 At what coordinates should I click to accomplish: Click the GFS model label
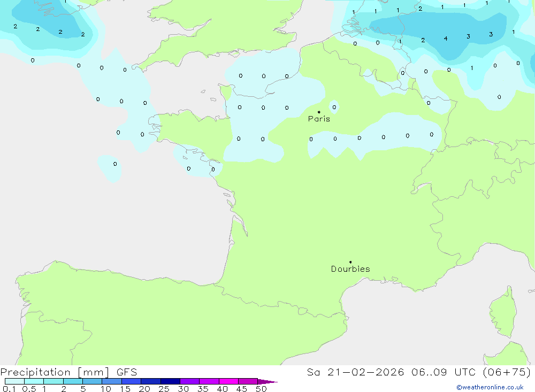[x=127, y=372]
